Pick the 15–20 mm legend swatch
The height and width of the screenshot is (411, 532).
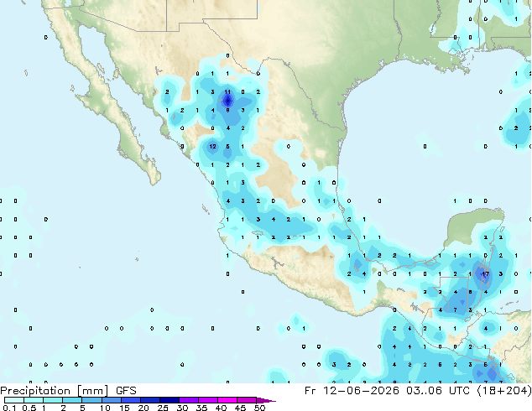point(130,400)
